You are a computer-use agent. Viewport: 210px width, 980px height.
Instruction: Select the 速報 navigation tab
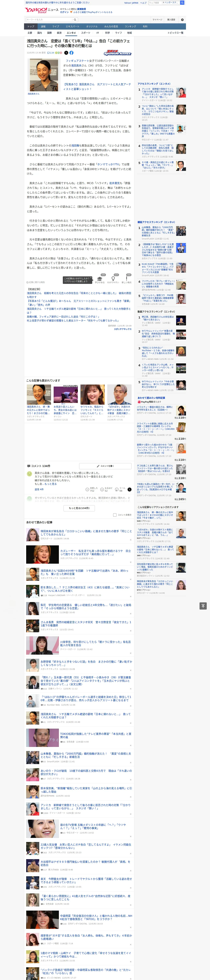[43, 26]
